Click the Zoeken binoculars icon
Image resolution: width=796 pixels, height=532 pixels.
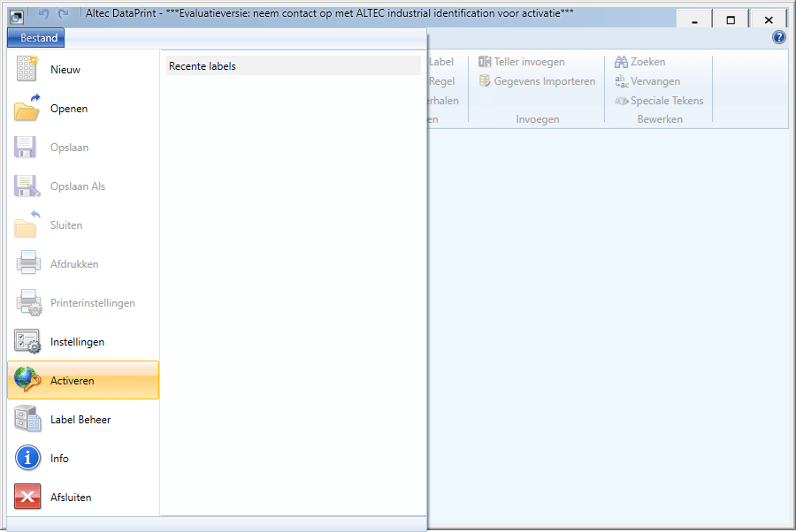point(622,62)
